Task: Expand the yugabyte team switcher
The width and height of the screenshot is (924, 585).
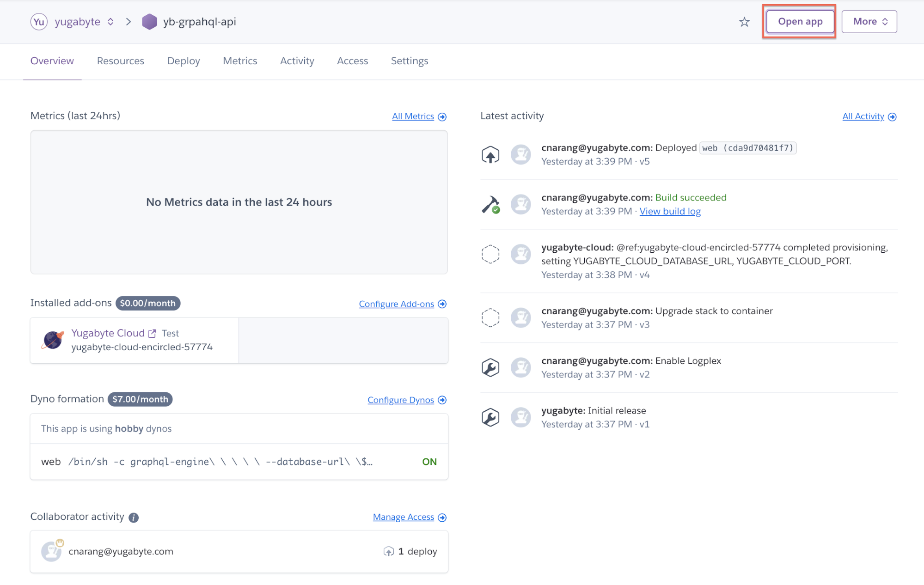Action: (x=110, y=22)
